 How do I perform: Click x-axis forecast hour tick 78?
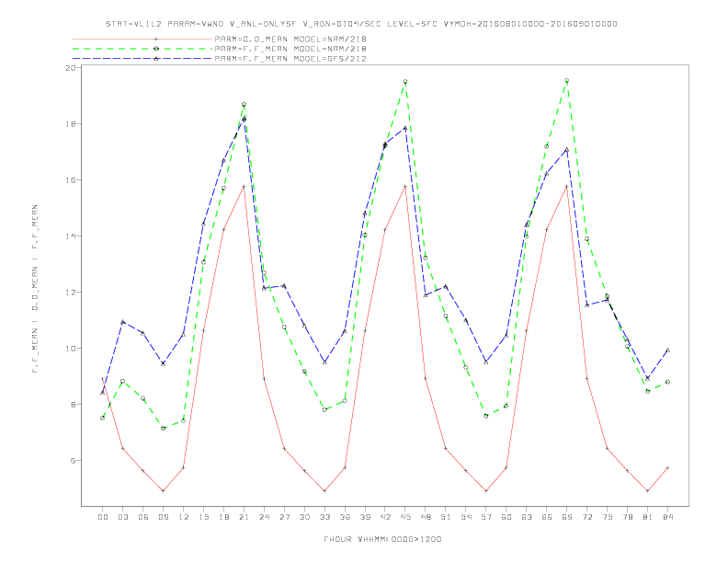point(627,517)
